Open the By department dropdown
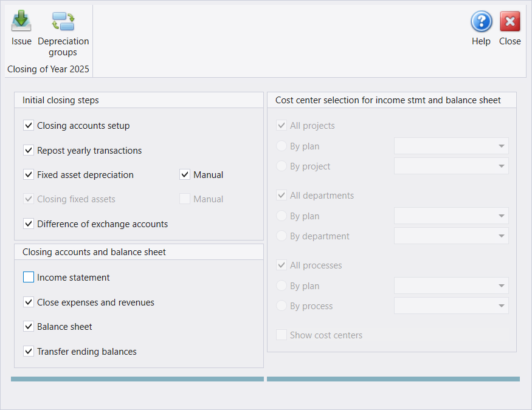This screenshot has height=410, width=532. [x=451, y=236]
